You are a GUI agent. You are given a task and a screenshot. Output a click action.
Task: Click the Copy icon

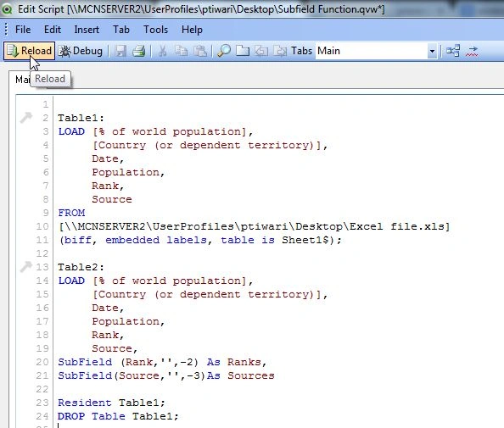click(182, 51)
